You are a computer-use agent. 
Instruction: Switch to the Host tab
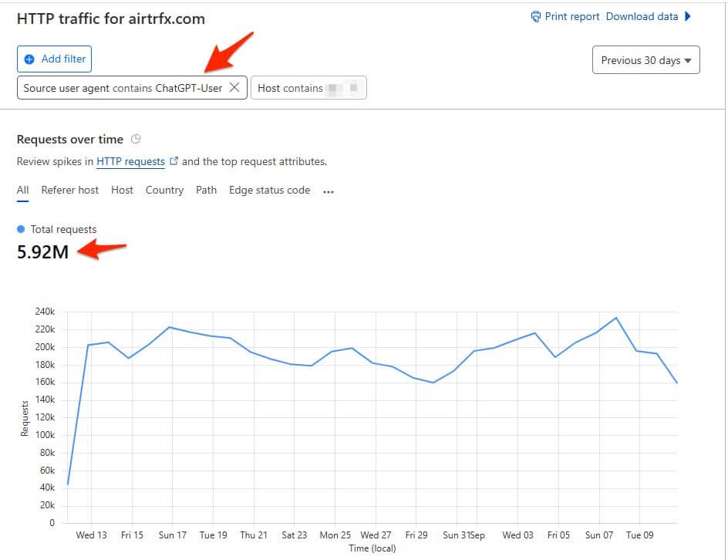(122, 191)
